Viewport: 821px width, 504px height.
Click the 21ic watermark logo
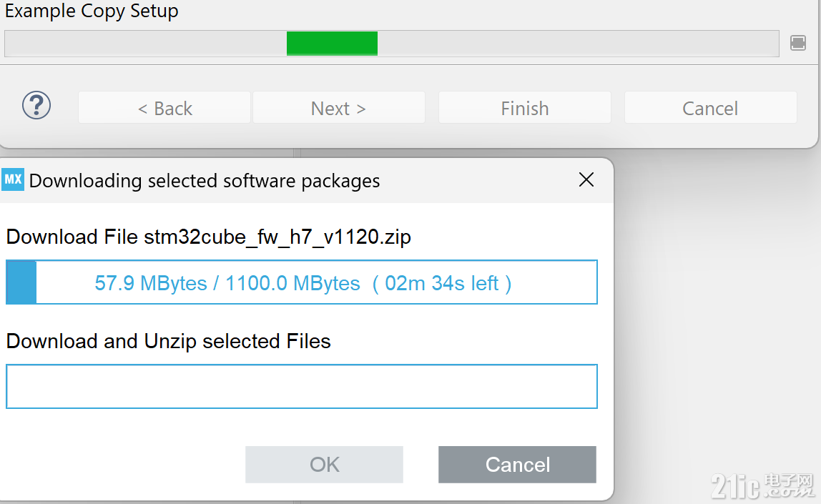762,486
